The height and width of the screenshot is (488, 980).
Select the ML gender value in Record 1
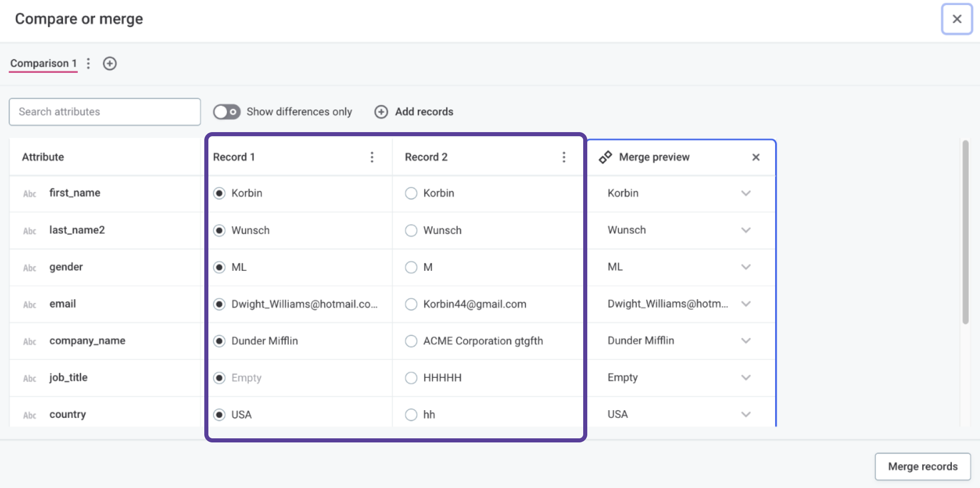coord(219,267)
